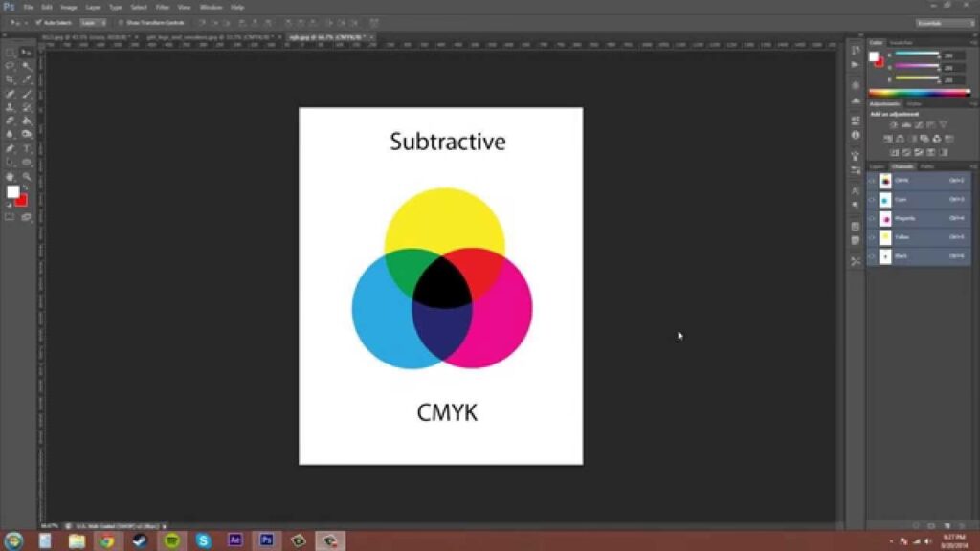Hide the Cyan channel visibility eye
The image size is (980, 551).
point(872,200)
